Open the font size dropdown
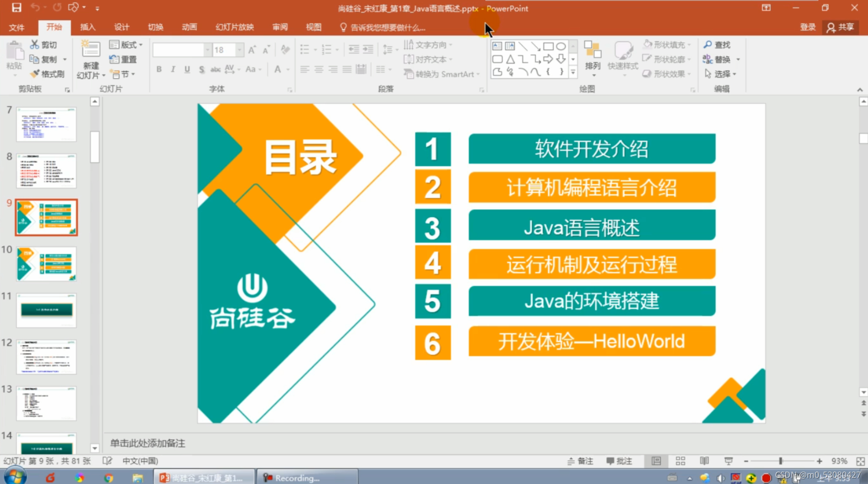868x484 pixels. (x=239, y=50)
